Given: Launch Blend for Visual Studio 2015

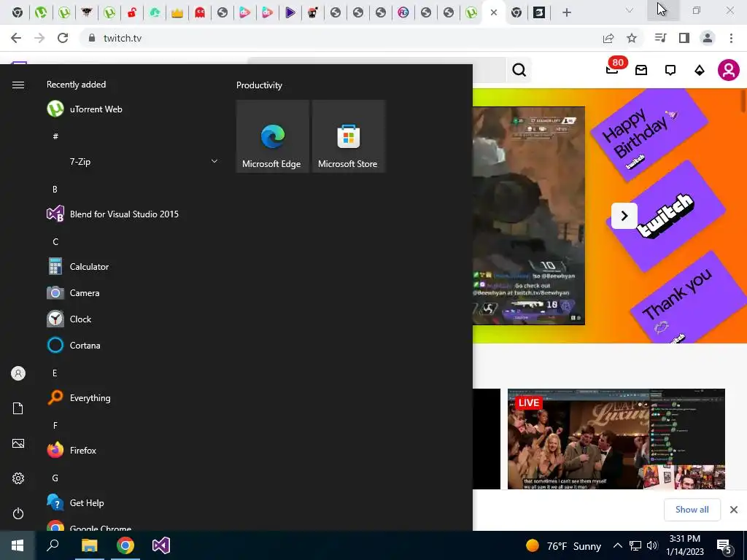Looking at the screenshot, I should 132,214.
